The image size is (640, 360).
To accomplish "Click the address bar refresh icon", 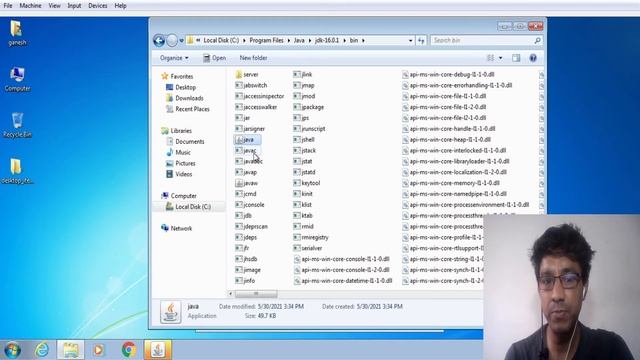I will (x=421, y=40).
